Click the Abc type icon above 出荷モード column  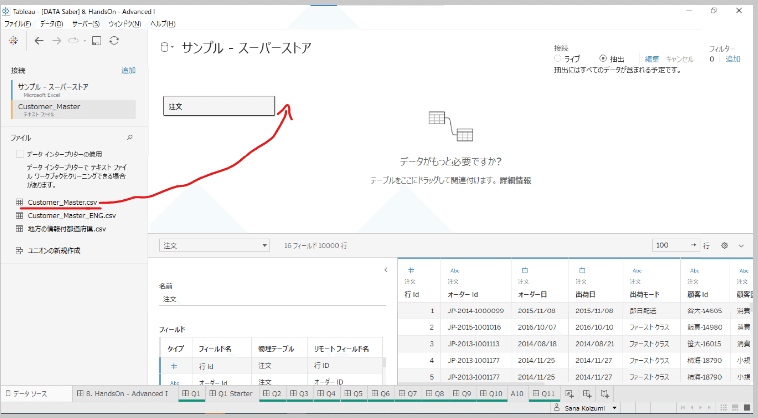coord(637,271)
